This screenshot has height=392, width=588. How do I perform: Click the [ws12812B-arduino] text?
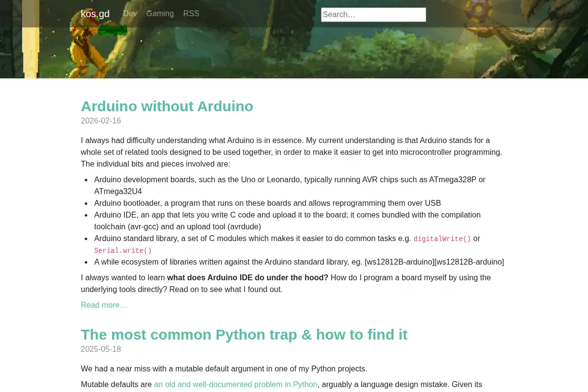pyautogui.click(x=434, y=262)
